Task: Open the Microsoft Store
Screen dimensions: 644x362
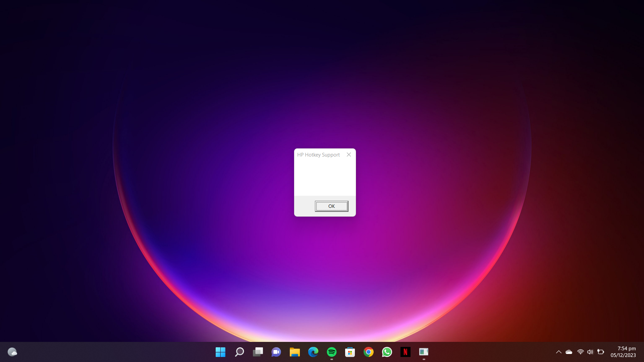Action: (x=350, y=352)
